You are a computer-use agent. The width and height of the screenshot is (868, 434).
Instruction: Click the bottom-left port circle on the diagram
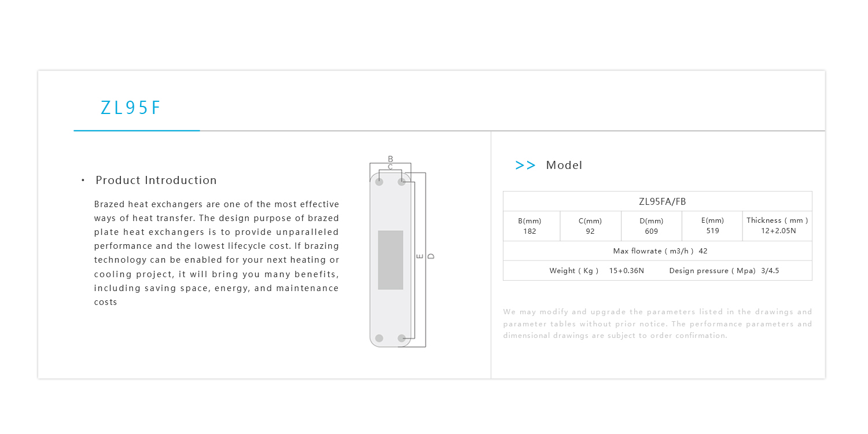click(x=379, y=338)
